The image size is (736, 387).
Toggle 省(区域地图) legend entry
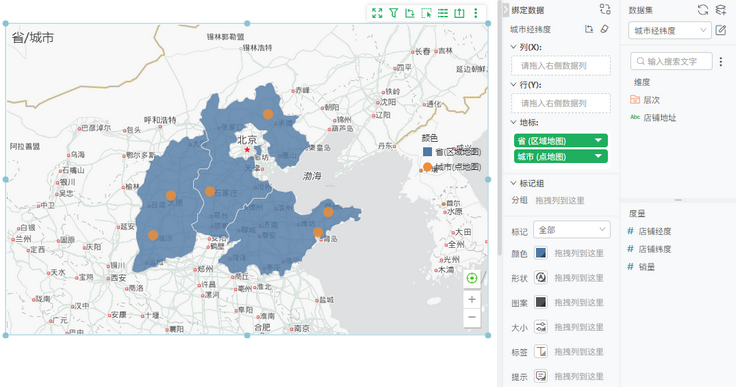(452, 152)
